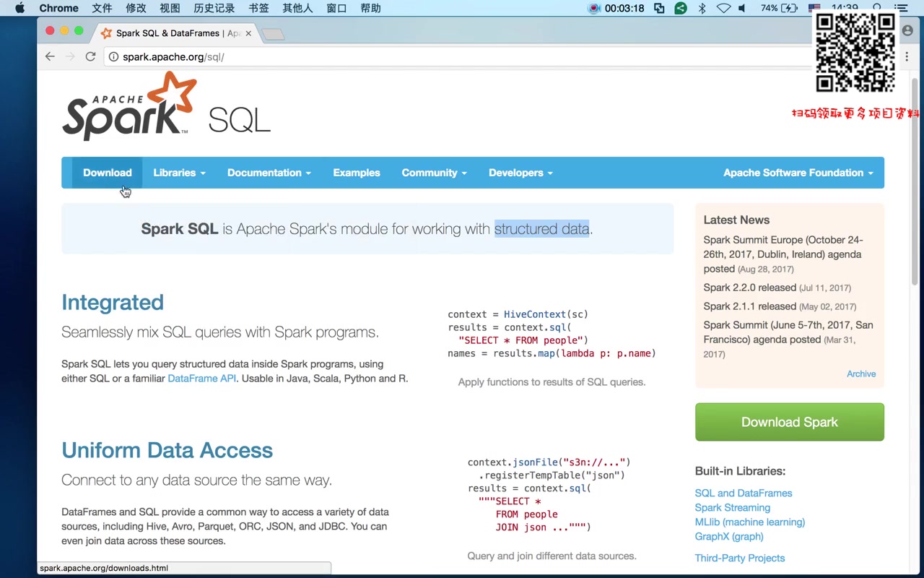Open MLlib (machine learning) link
The width and height of the screenshot is (924, 578).
tap(750, 522)
